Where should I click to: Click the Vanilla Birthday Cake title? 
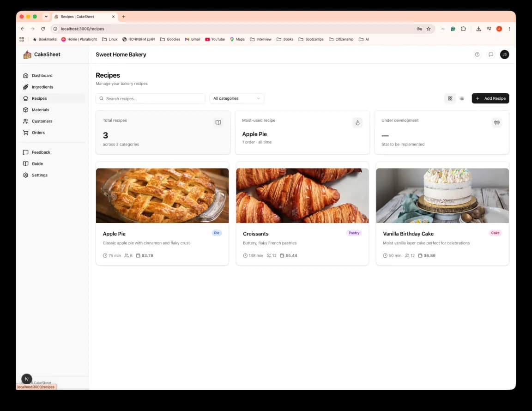[408, 234]
